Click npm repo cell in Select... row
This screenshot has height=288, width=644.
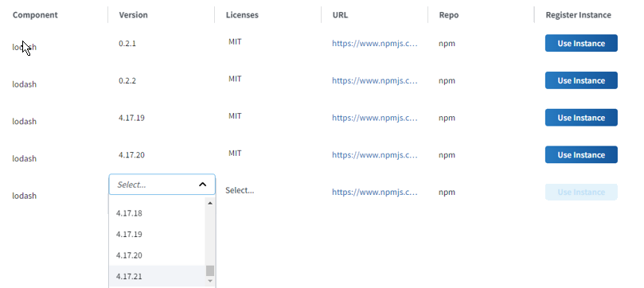(x=447, y=193)
